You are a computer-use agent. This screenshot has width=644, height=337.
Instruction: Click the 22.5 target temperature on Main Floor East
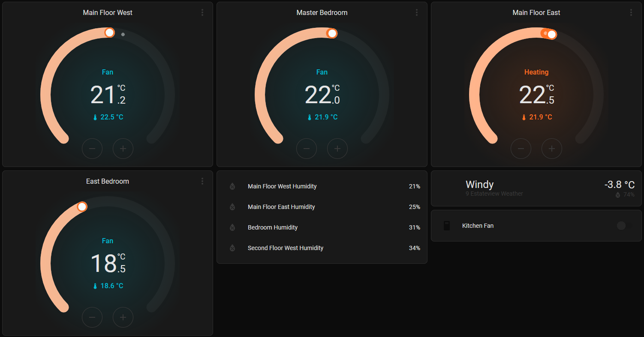pyautogui.click(x=536, y=95)
